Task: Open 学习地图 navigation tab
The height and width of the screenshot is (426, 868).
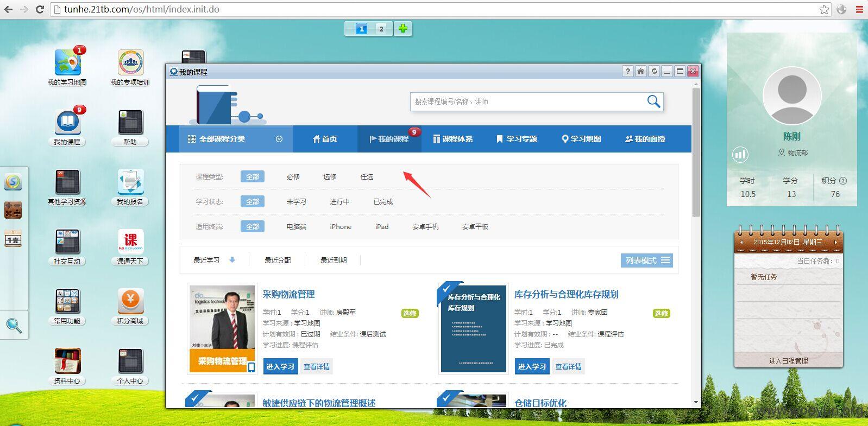Action: (581, 139)
